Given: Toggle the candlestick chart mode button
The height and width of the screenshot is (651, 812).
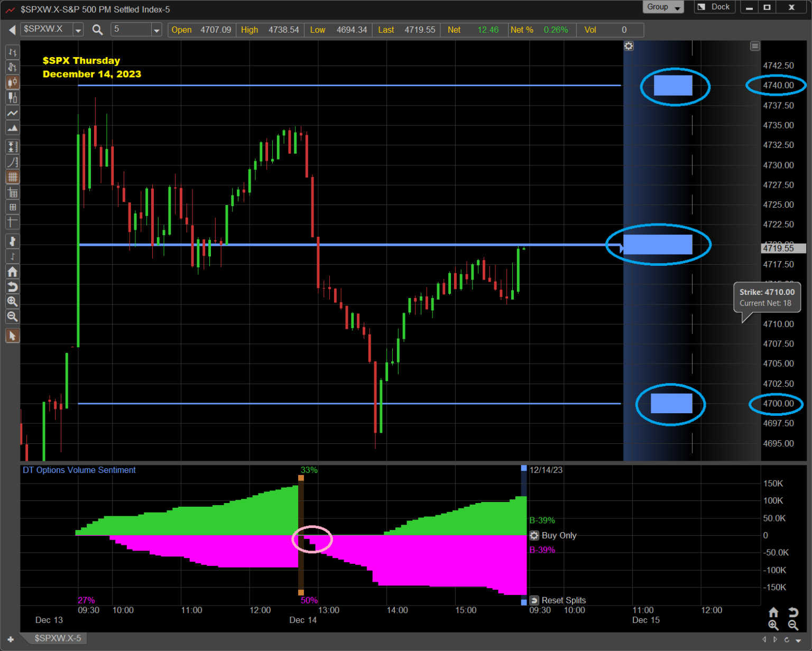Looking at the screenshot, I should [12, 82].
